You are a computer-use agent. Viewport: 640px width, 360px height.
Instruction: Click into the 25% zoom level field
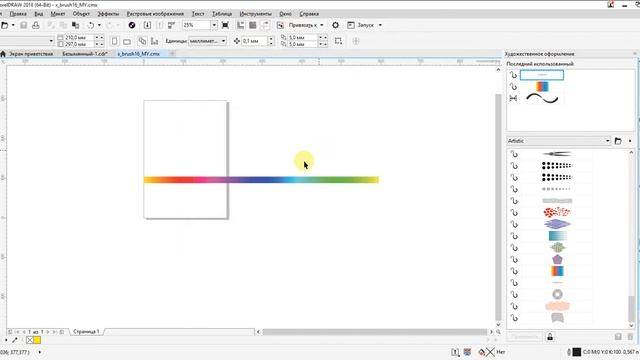196,25
